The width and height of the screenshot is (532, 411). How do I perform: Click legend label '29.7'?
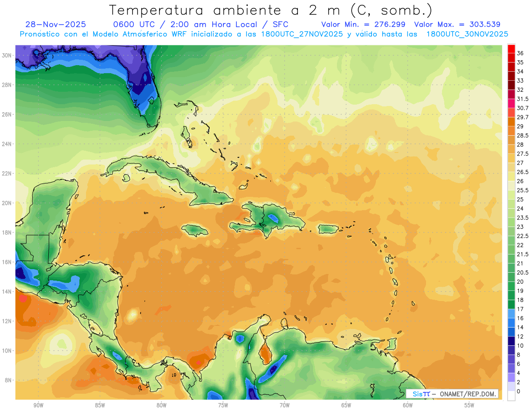coord(523,117)
